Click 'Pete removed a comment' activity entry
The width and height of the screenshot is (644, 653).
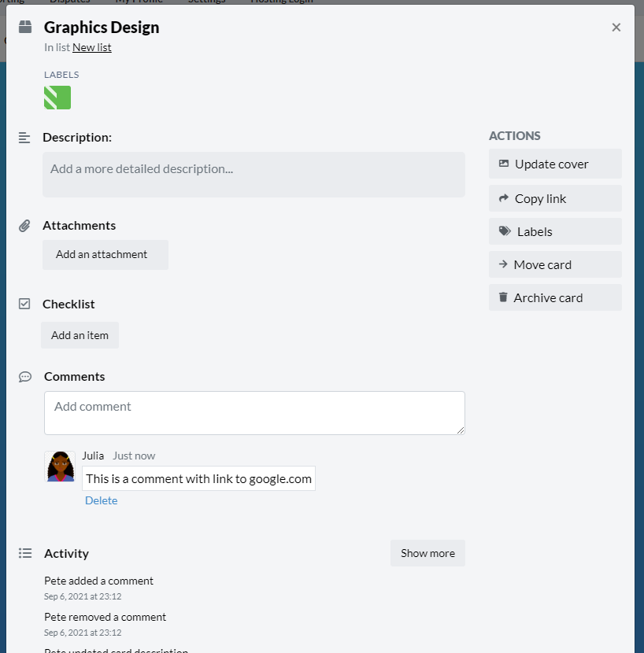click(105, 617)
